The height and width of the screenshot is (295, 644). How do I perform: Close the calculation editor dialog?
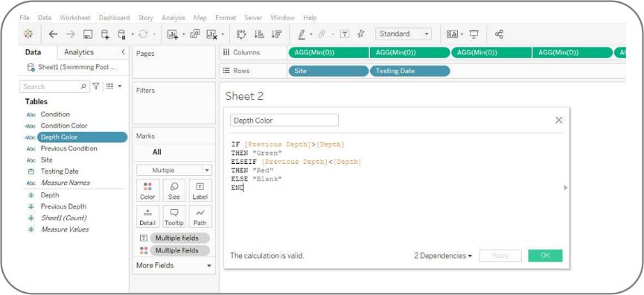point(558,120)
